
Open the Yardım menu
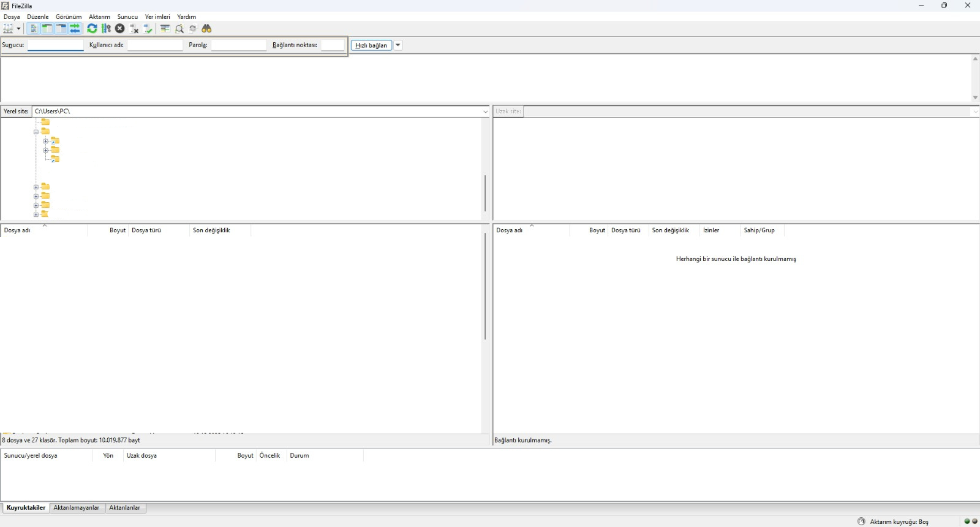(x=187, y=17)
